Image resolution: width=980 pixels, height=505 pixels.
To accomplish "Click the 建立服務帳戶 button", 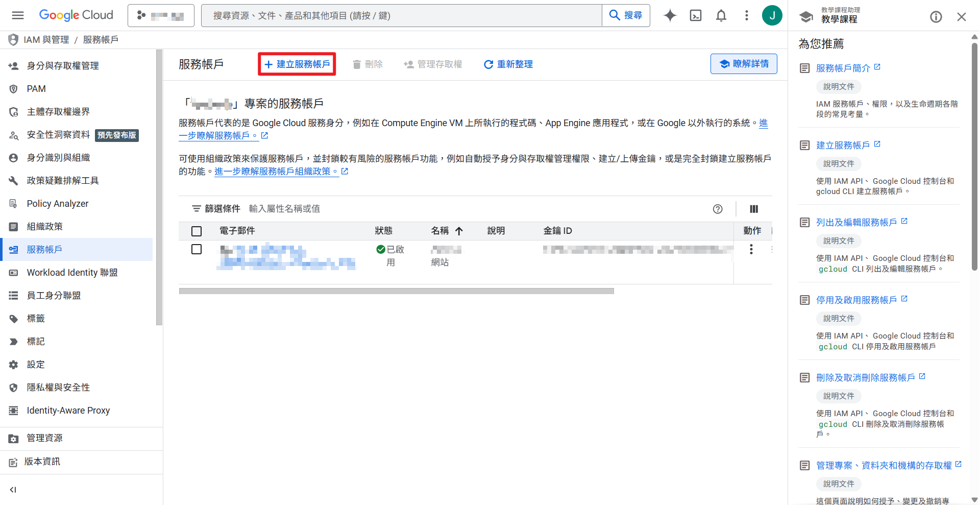I will (x=297, y=64).
